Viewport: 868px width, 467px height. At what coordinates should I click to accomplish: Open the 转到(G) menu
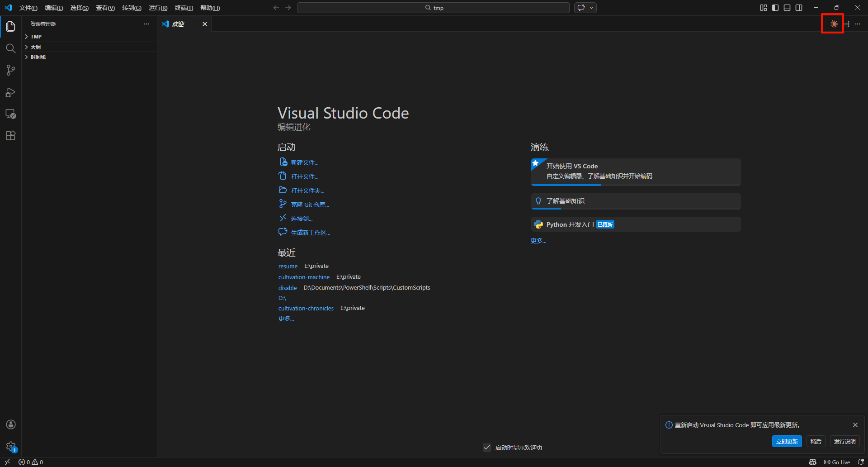tap(132, 8)
